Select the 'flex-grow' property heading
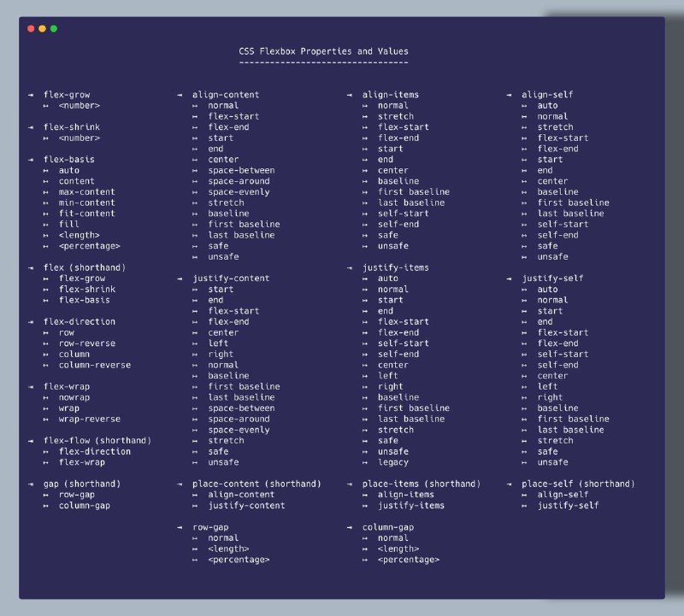This screenshot has width=684, height=616. click(x=67, y=95)
